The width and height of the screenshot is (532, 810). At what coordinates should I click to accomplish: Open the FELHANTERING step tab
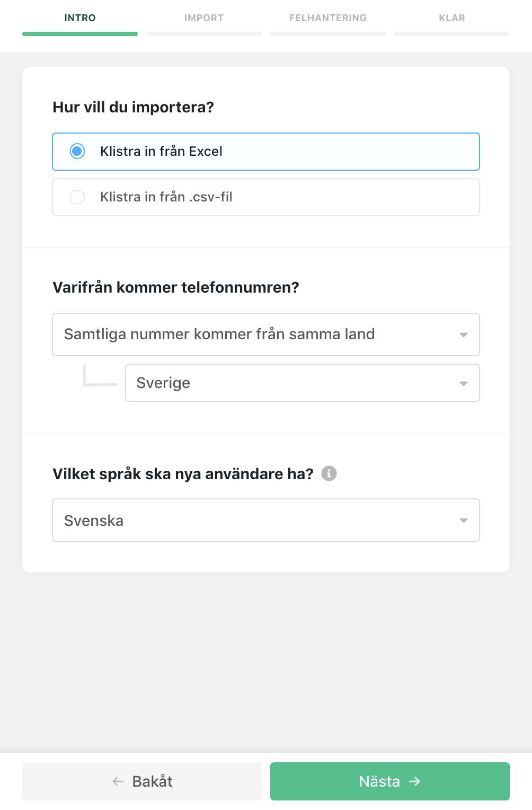pos(328,18)
